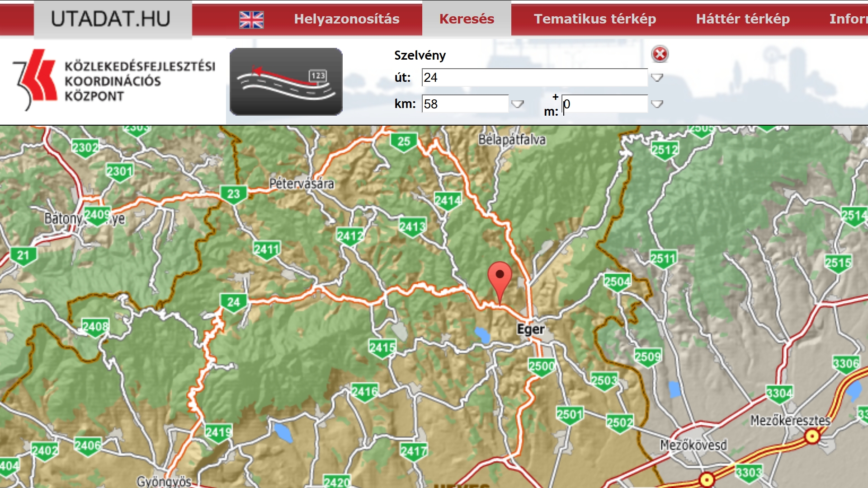Click the road 21 shield marker
Screen dimensions: 868x488
pyautogui.click(x=23, y=256)
